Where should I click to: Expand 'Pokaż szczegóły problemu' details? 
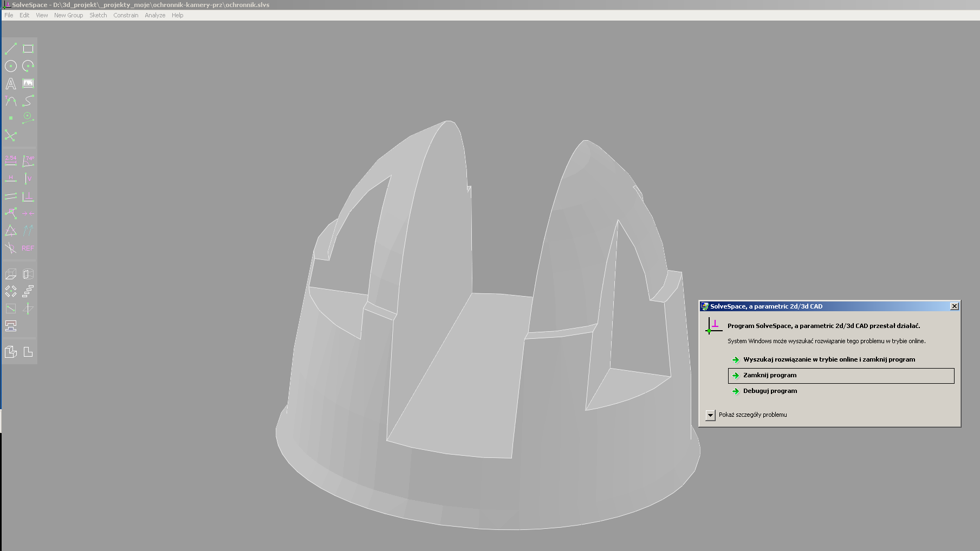coord(710,415)
